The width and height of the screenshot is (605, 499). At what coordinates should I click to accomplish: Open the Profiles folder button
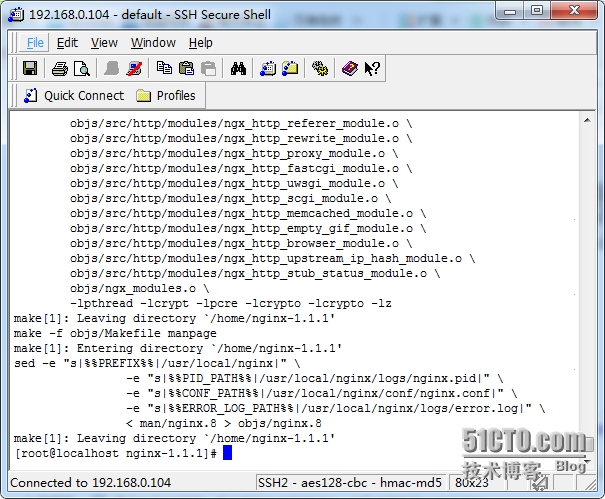pyautogui.click(x=166, y=96)
